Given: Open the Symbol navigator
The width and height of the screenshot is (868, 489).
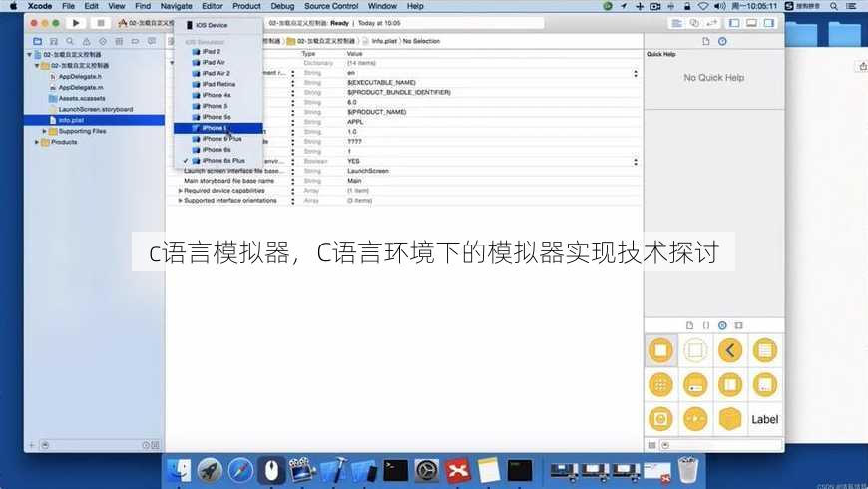Looking at the screenshot, I should coord(54,42).
